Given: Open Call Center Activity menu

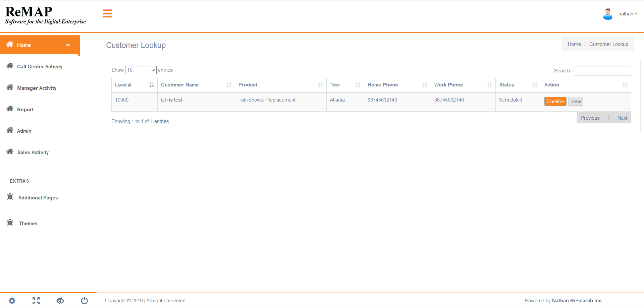Looking at the screenshot, I should click(40, 66).
